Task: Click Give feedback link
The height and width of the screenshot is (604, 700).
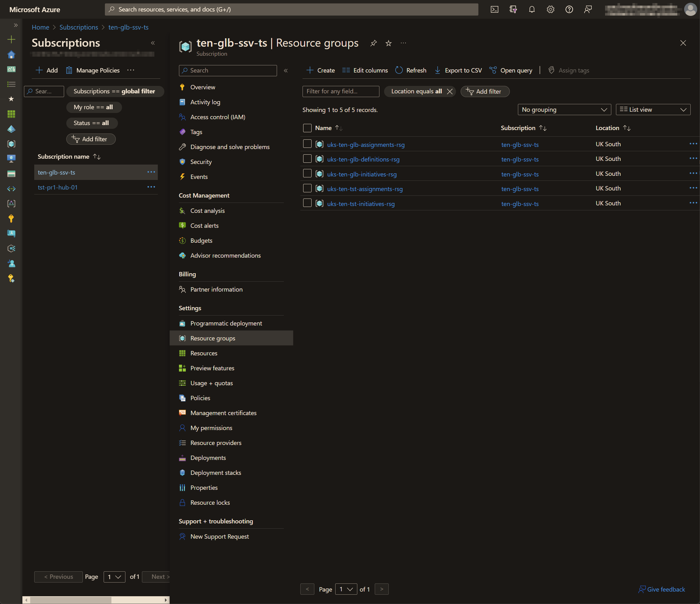Action: [x=661, y=589]
